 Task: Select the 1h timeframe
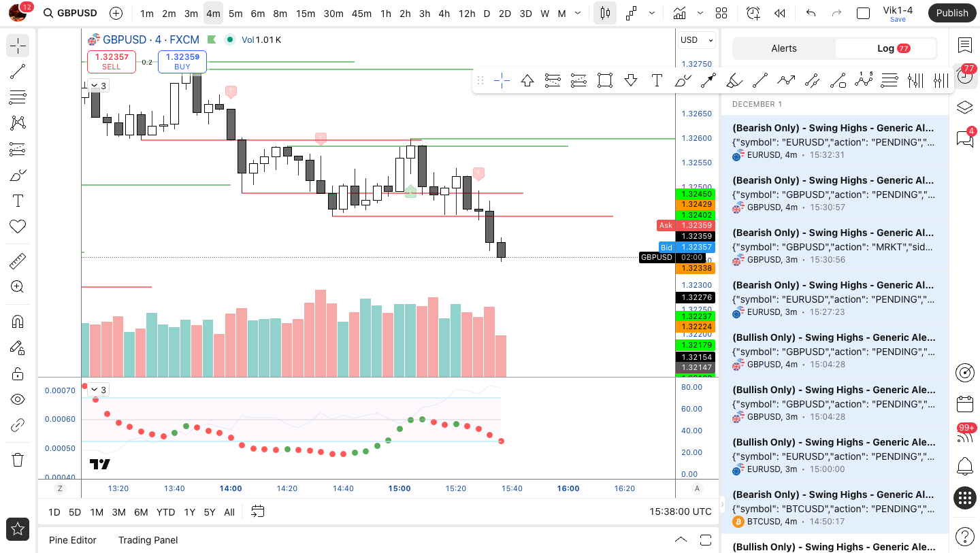[x=386, y=13]
